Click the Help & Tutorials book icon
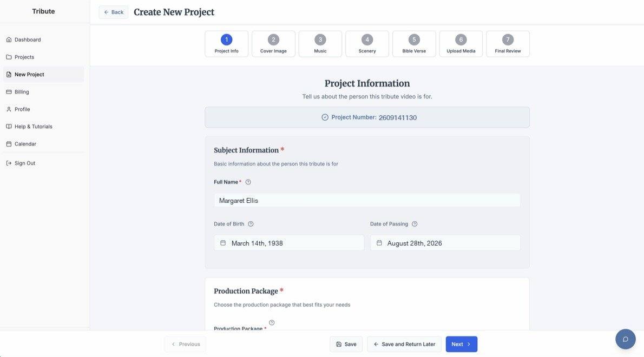Screen dimensions: 644x357 (x=9, y=127)
